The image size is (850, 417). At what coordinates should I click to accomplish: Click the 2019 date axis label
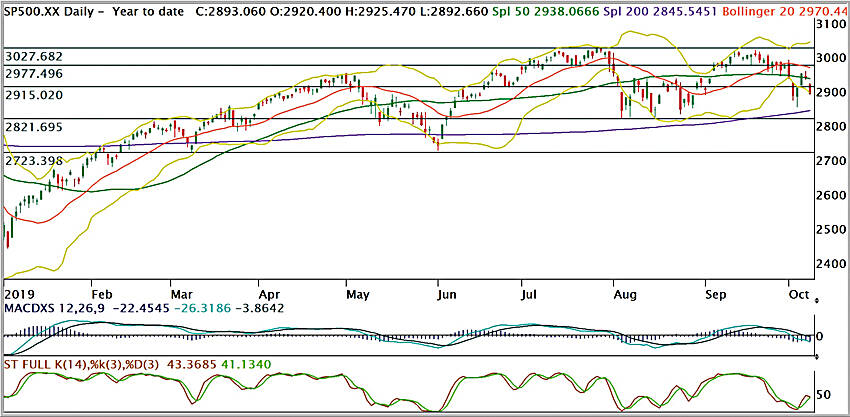[x=19, y=295]
